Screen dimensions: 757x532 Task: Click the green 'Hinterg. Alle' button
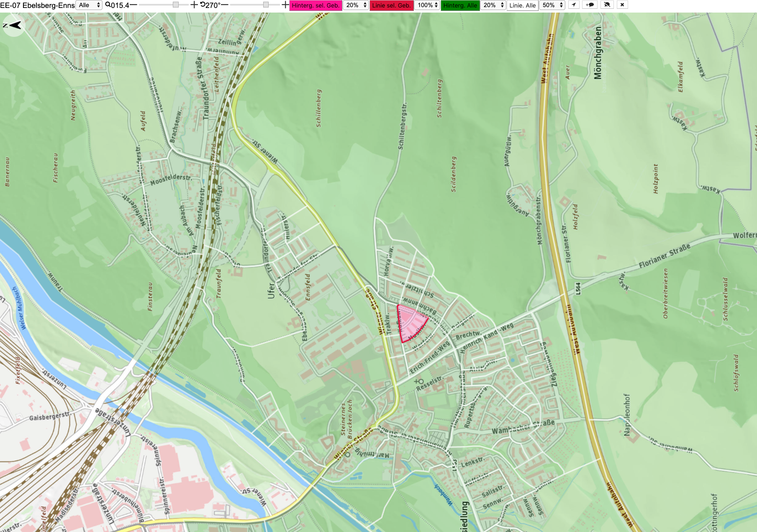pyautogui.click(x=460, y=5)
